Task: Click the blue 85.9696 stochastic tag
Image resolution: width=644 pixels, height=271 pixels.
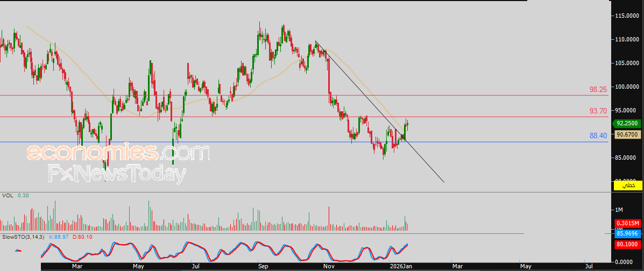Action: (x=627, y=235)
